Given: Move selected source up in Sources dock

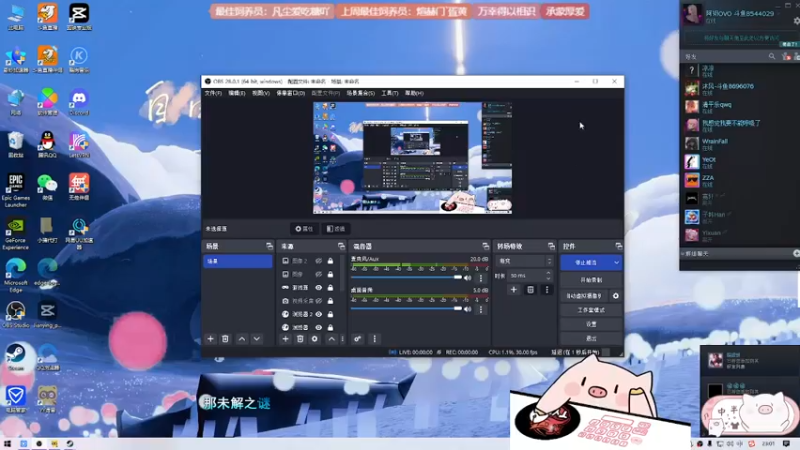Looking at the screenshot, I should click(332, 339).
